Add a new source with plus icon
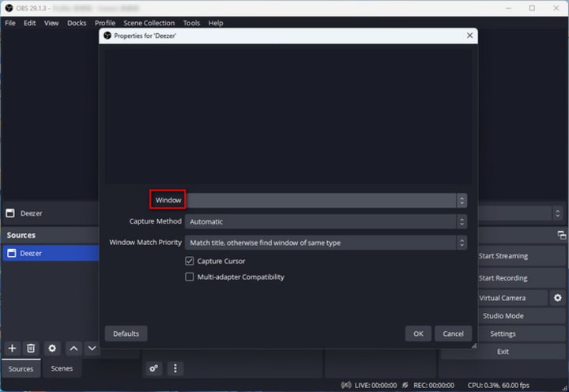Image resolution: width=569 pixels, height=392 pixels. coord(12,349)
